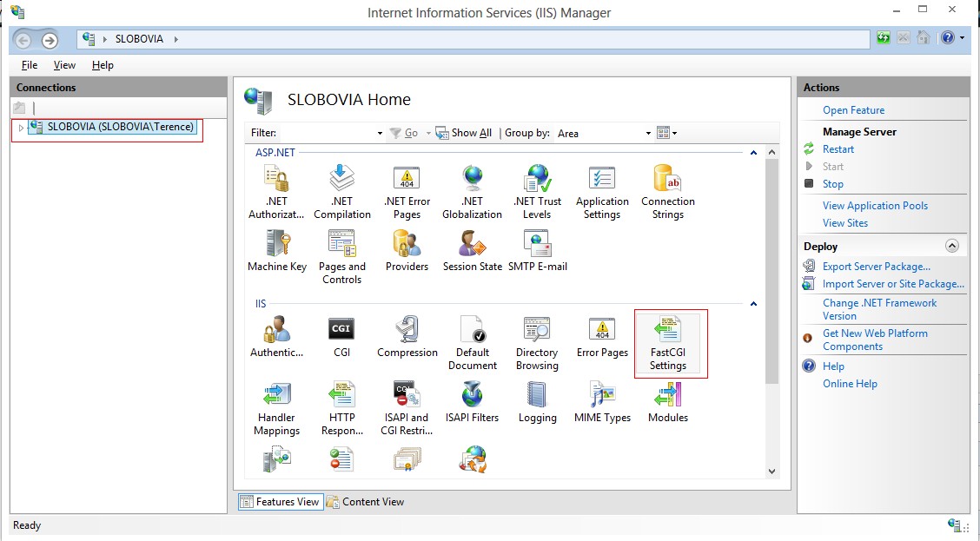Open MIME Types feature
This screenshot has width=980, height=541.
tap(602, 402)
